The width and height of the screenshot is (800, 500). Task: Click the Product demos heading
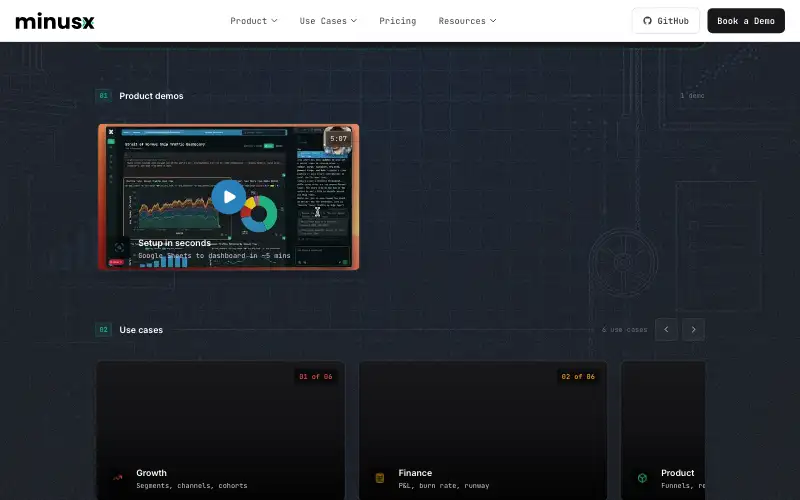pos(151,96)
